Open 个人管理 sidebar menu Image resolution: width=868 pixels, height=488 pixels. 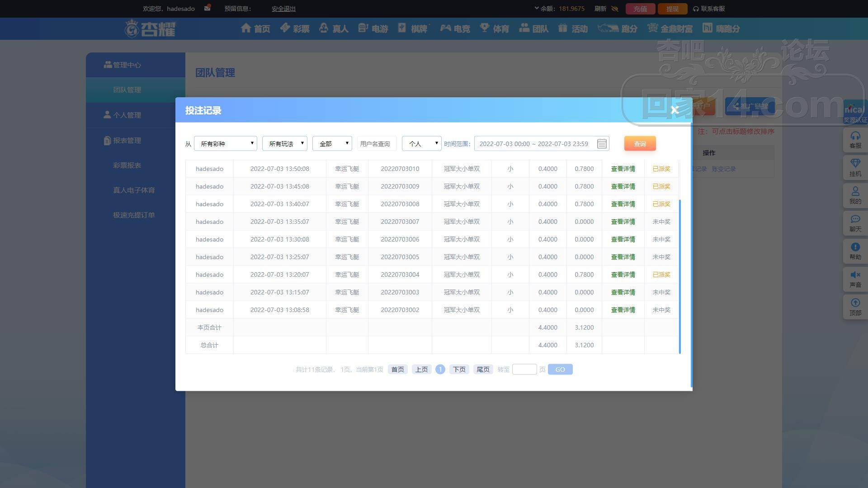136,115
